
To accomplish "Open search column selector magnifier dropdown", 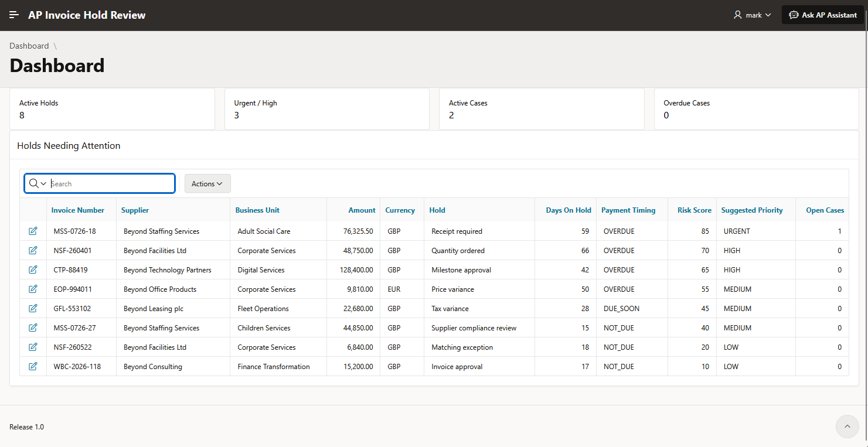I will coord(38,183).
